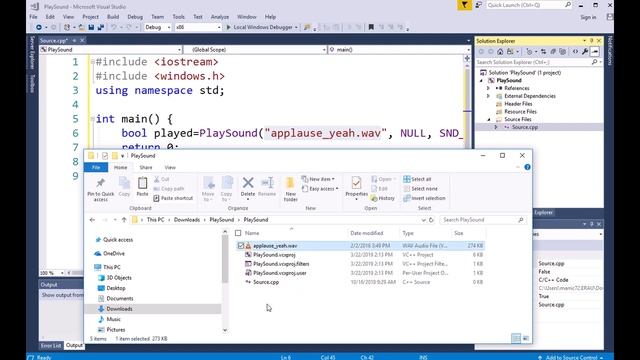Select Header Files folder in Solution Explorer

point(518,104)
